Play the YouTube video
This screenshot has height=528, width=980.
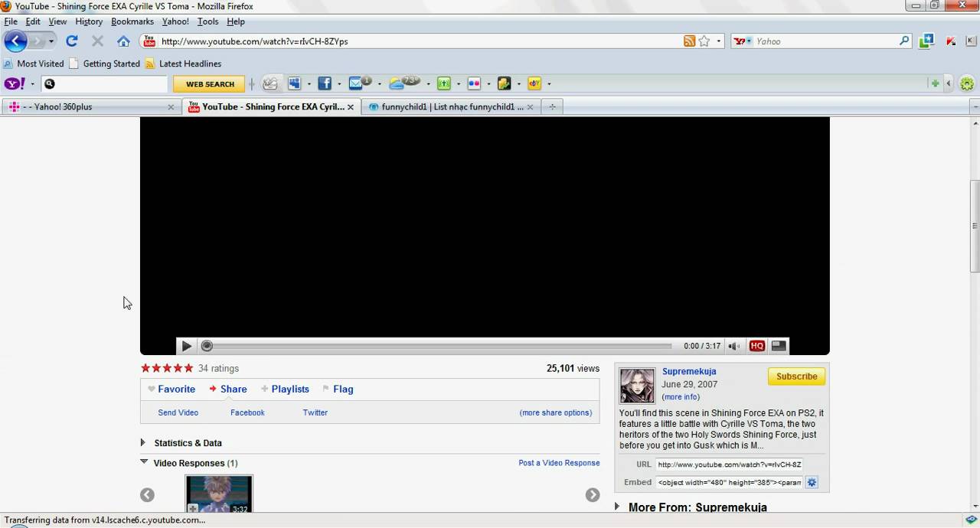186,346
